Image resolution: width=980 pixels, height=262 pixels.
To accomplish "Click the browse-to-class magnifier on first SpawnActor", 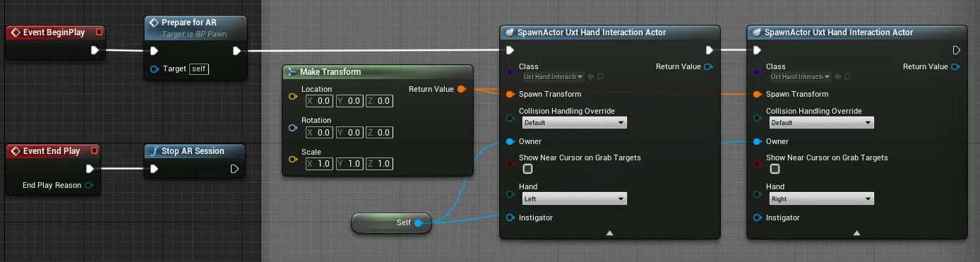I will click(x=600, y=76).
